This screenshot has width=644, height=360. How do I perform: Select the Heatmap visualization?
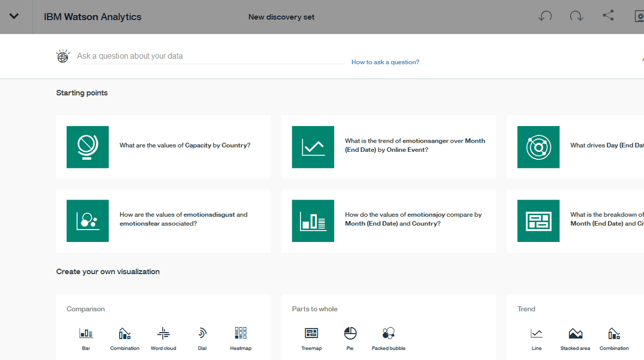point(240,333)
